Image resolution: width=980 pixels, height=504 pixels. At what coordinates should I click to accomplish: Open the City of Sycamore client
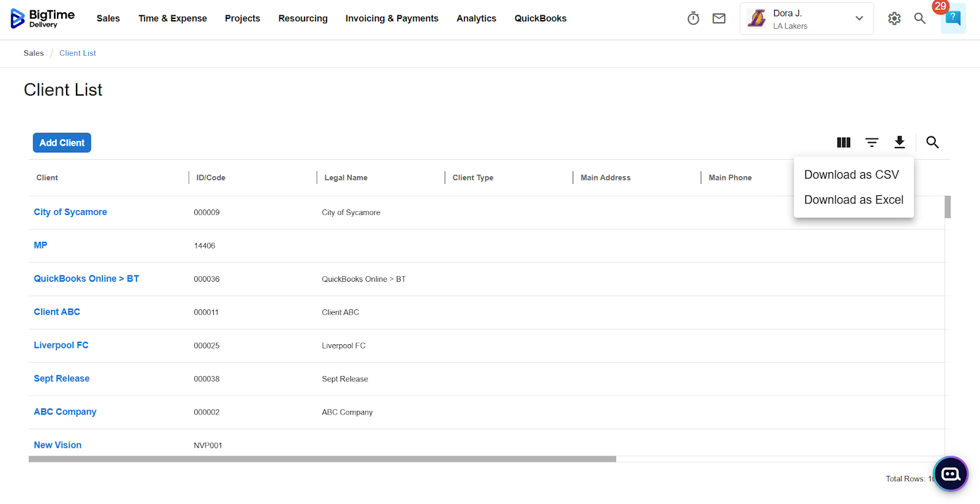tap(70, 212)
